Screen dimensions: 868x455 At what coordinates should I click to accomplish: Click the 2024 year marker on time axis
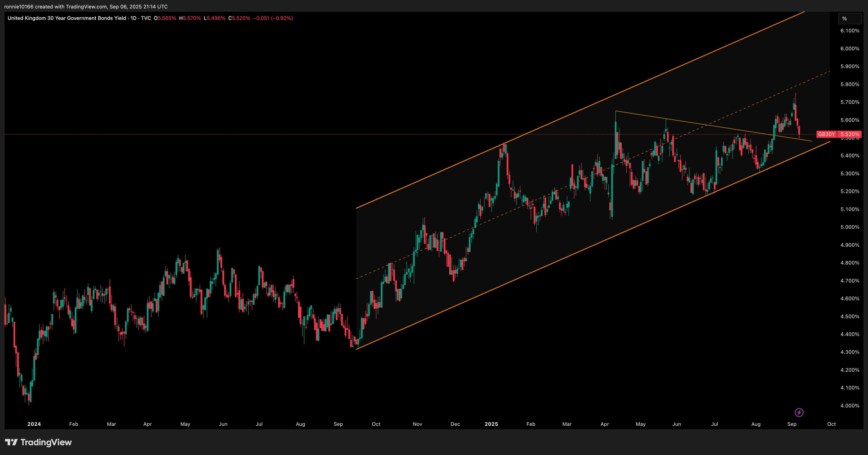click(34, 424)
